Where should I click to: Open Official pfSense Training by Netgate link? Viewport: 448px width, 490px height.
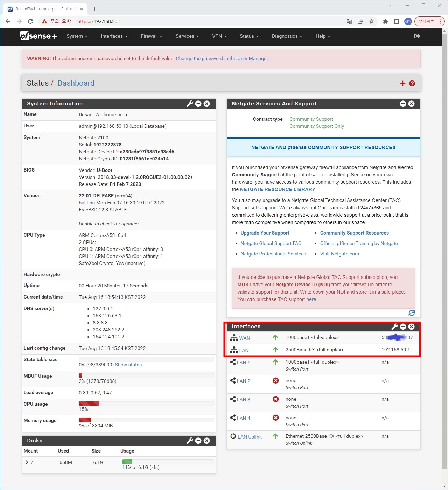(359, 243)
